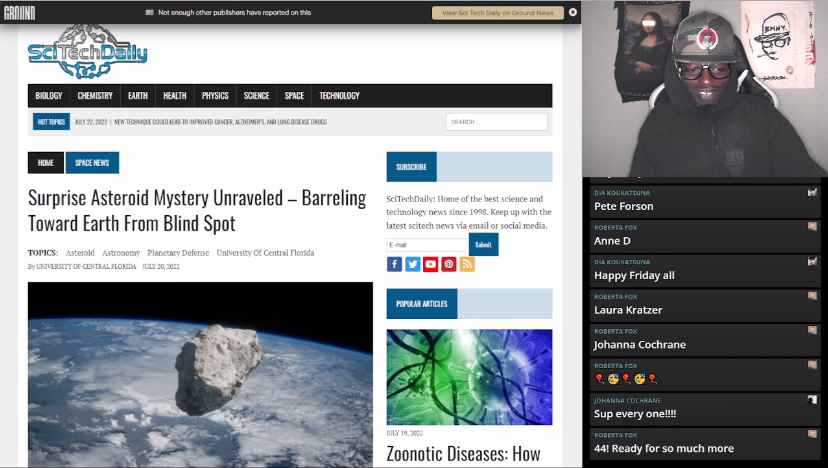Dismiss the Ground News banner
The image size is (828, 468).
573,12
